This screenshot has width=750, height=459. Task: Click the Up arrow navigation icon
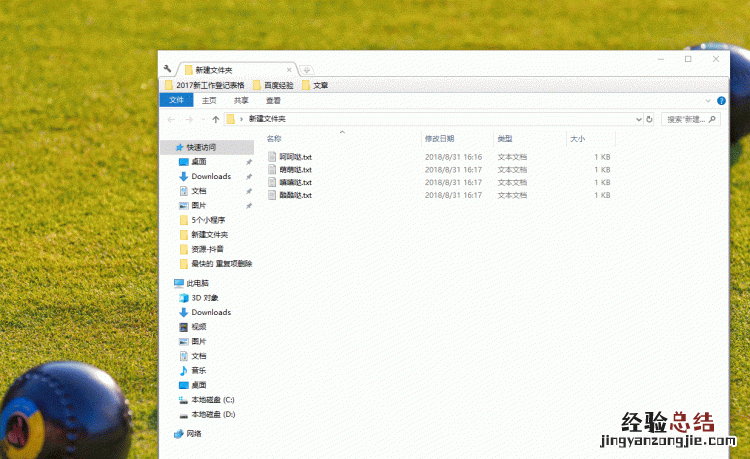(x=216, y=119)
